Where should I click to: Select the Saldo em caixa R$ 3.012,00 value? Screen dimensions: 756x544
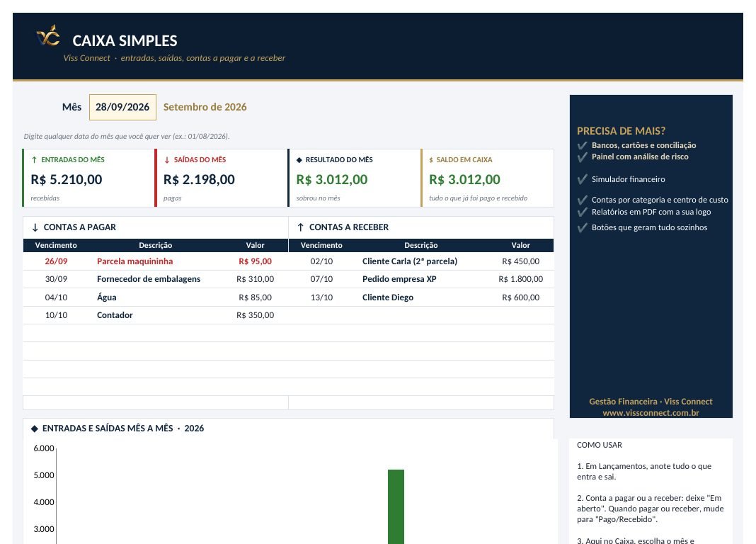click(465, 179)
